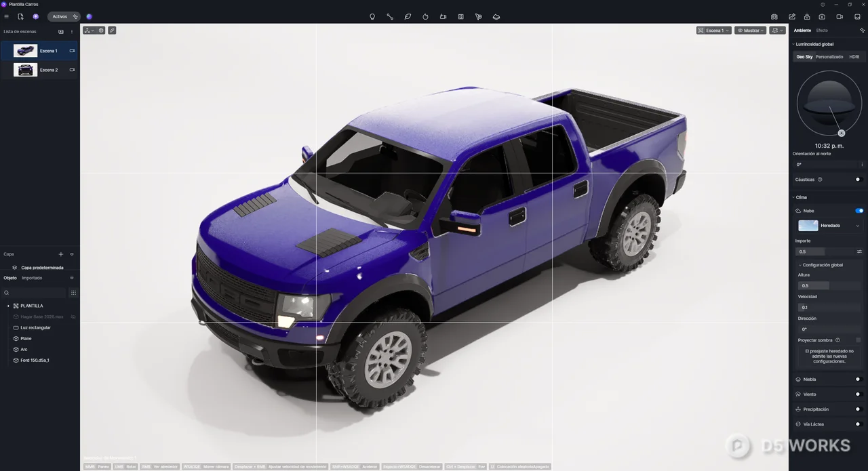868x471 pixels.
Task: Select the terrain tool icon
Action: coord(496,16)
